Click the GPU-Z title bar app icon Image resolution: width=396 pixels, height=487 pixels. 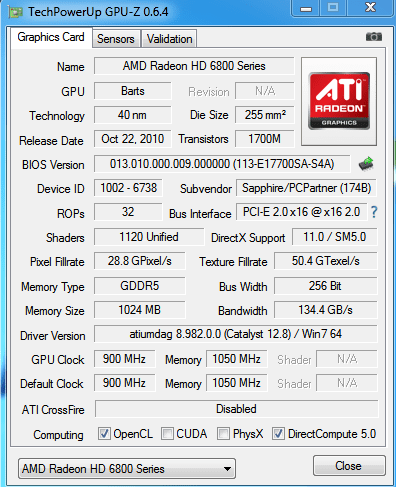click(15, 13)
